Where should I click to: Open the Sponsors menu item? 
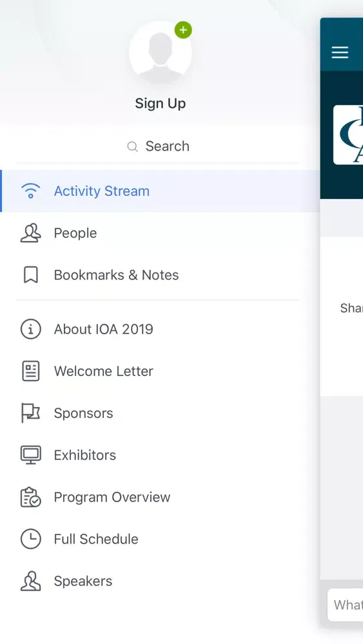point(83,413)
